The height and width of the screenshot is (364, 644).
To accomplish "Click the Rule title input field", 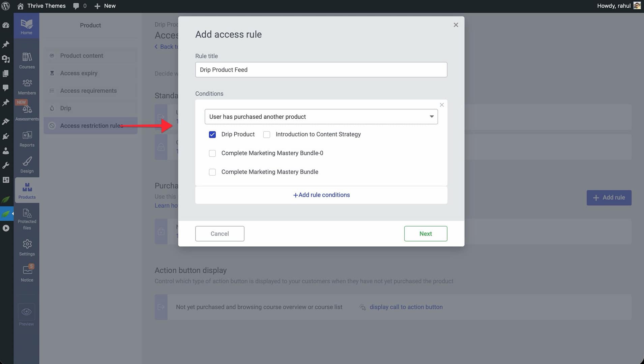I will (x=321, y=70).
